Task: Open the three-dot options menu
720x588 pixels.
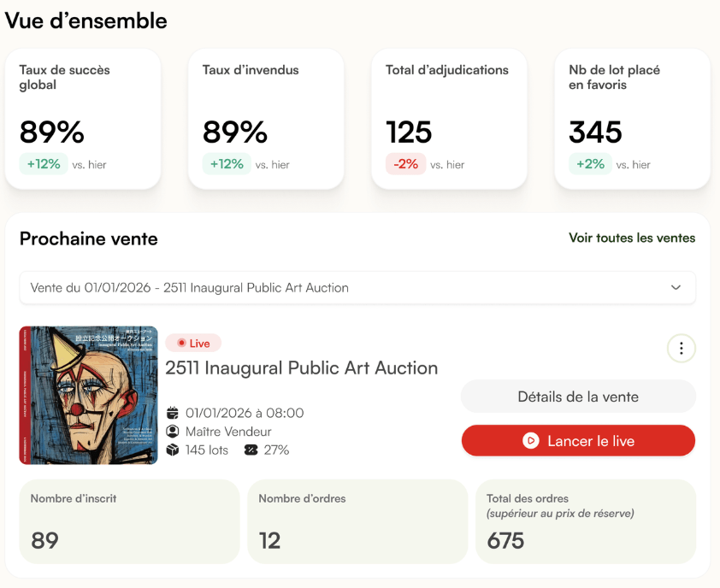Action: (x=681, y=349)
